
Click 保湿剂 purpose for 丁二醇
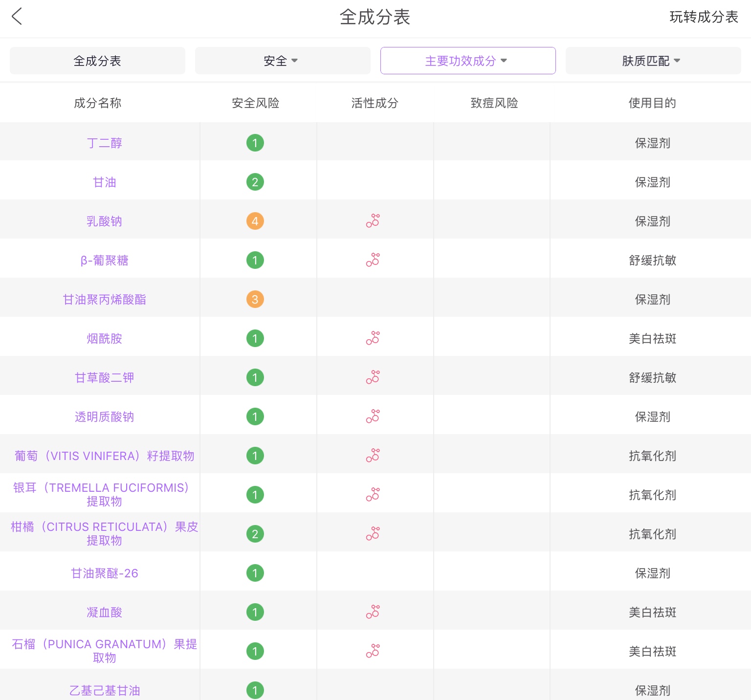pyautogui.click(x=652, y=143)
